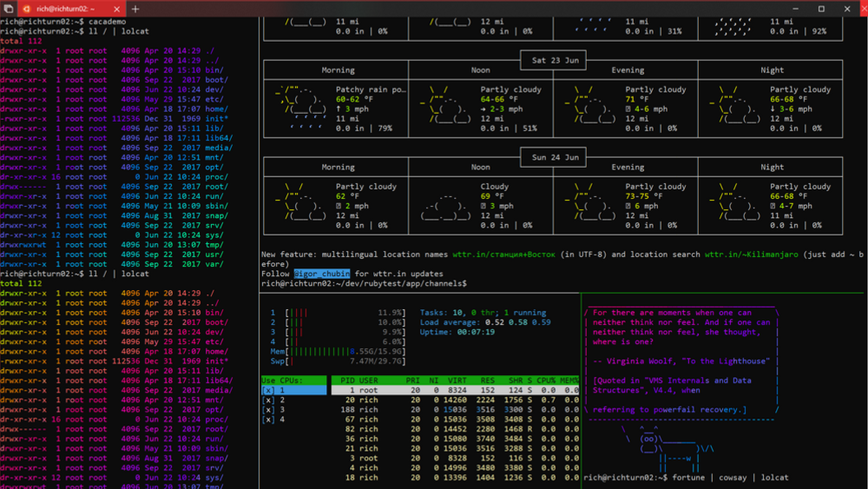This screenshot has height=489, width=868.
Task: Minimize the terminal window
Action: (x=795, y=9)
